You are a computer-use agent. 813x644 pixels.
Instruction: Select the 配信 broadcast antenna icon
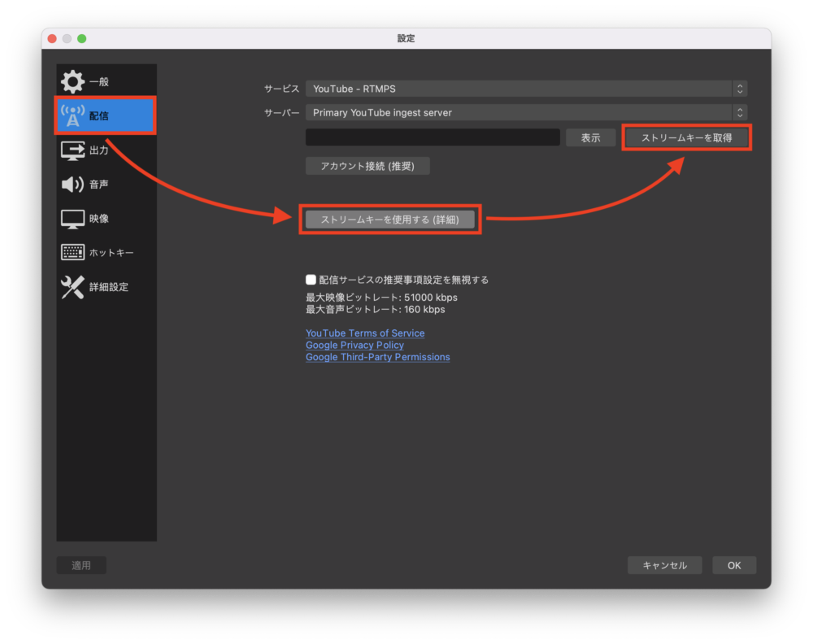point(72,115)
